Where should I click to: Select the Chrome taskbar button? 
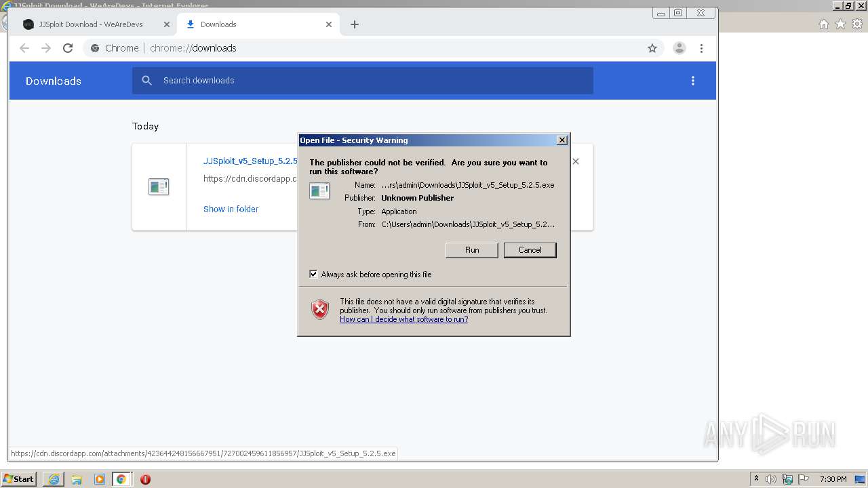(x=121, y=479)
